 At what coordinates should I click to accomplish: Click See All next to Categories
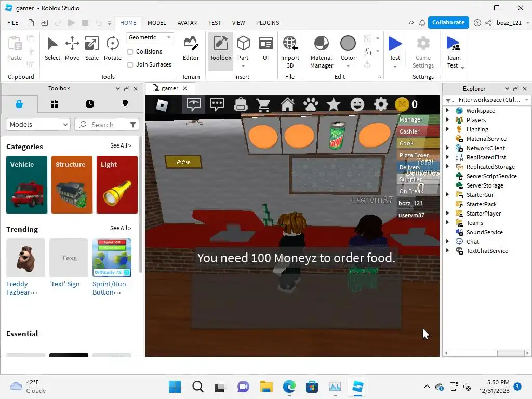pyautogui.click(x=121, y=145)
